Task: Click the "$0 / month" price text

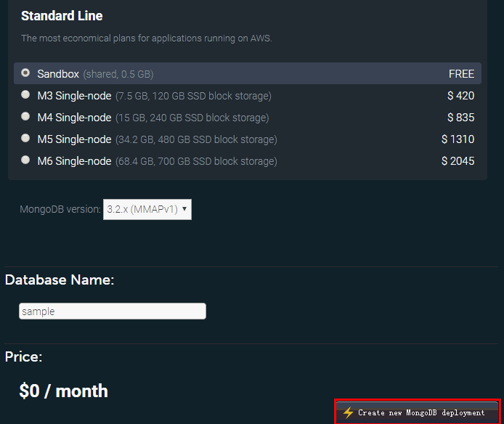Action: pos(63,391)
